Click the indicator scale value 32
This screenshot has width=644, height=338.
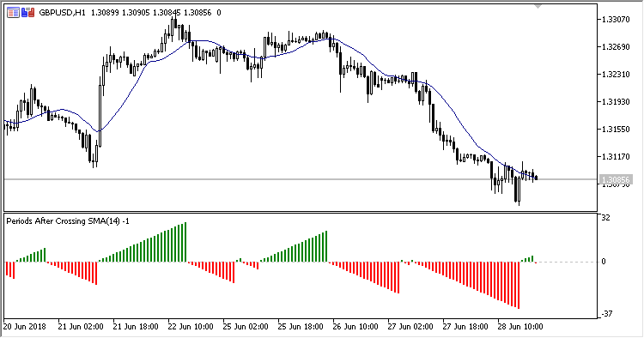coord(606,218)
